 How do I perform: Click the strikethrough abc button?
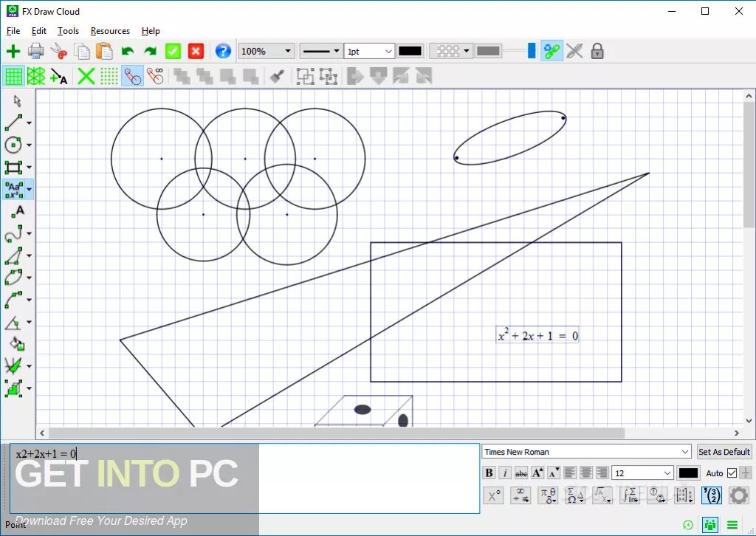pyautogui.click(x=521, y=473)
